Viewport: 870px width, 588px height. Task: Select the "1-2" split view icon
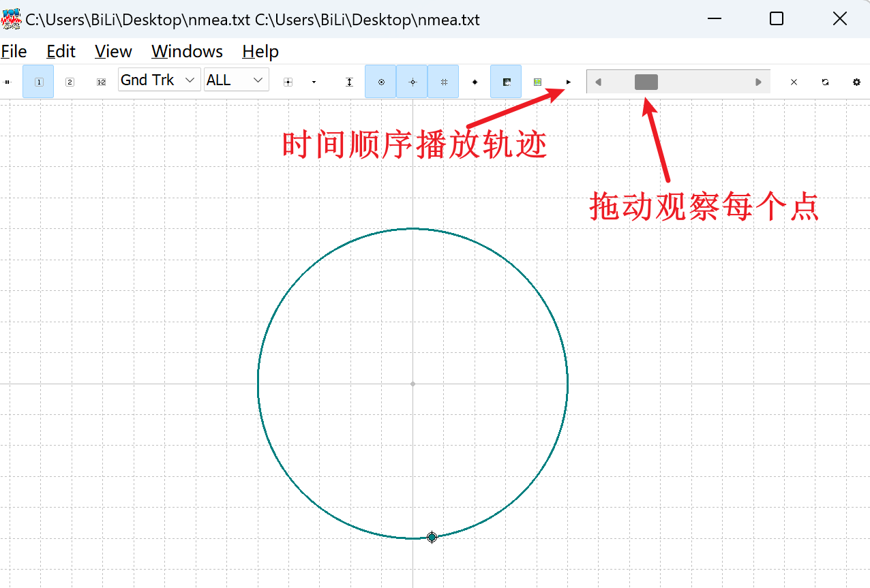[x=101, y=80]
